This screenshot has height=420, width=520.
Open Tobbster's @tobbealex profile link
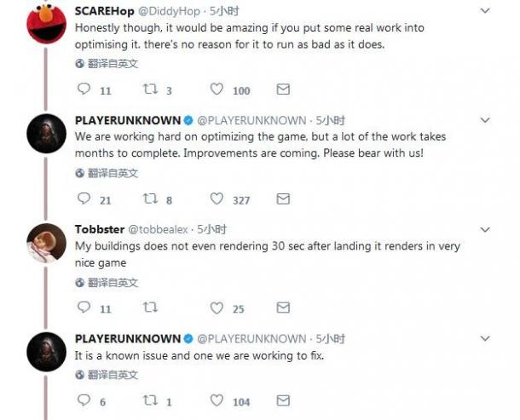[159, 229]
